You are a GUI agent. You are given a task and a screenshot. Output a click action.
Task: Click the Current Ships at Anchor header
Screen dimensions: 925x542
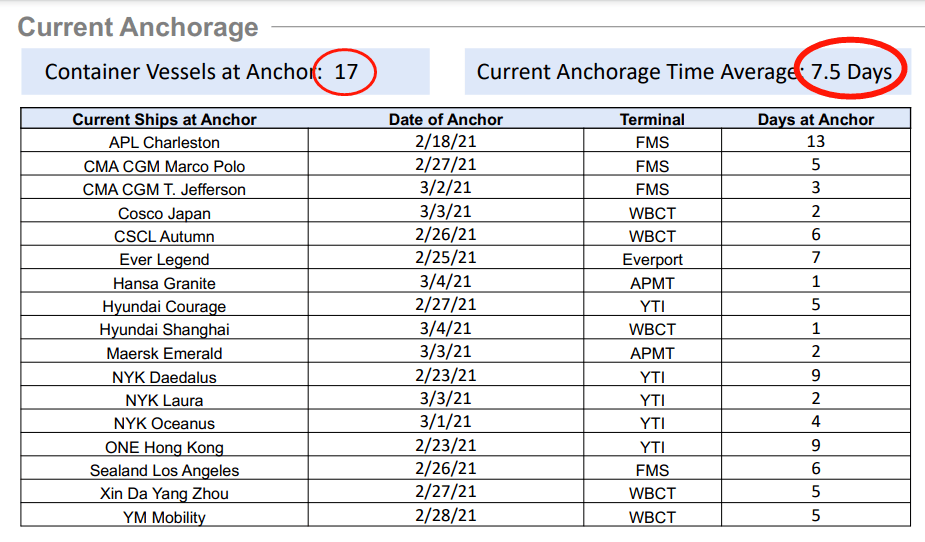164,119
